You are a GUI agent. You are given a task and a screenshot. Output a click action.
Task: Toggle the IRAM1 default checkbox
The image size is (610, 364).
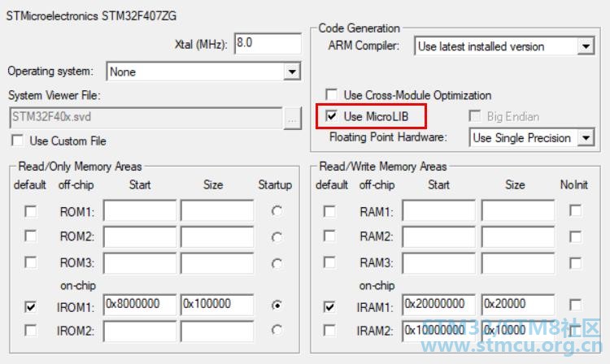tap(329, 307)
